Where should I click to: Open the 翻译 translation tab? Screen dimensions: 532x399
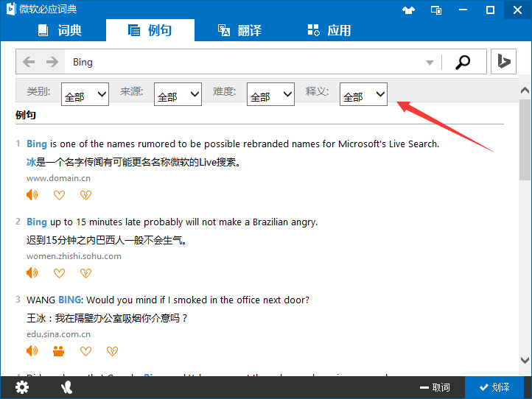point(239,30)
